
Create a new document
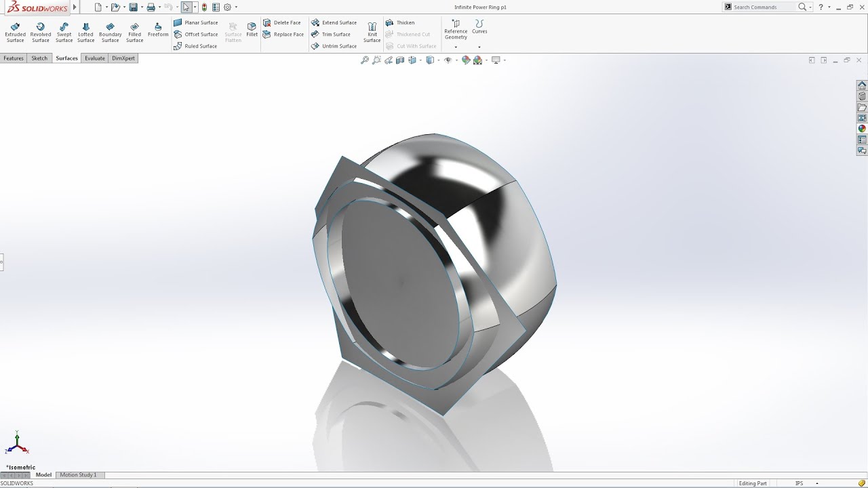[98, 7]
